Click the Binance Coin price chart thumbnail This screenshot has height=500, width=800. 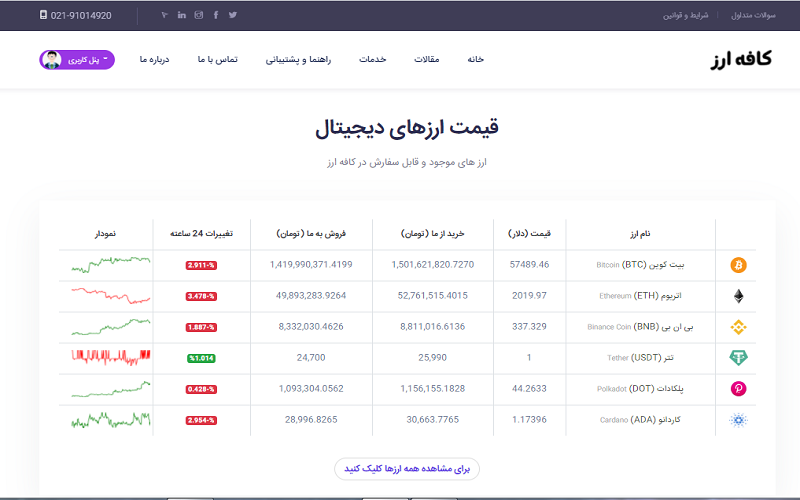pyautogui.click(x=111, y=327)
